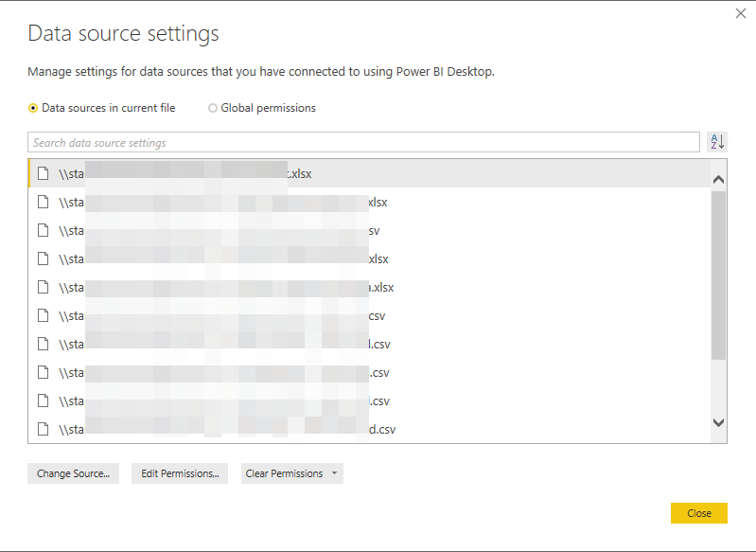Viewport: 756px width, 552px height.
Task: Click the Search data source settings field
Action: click(x=363, y=142)
